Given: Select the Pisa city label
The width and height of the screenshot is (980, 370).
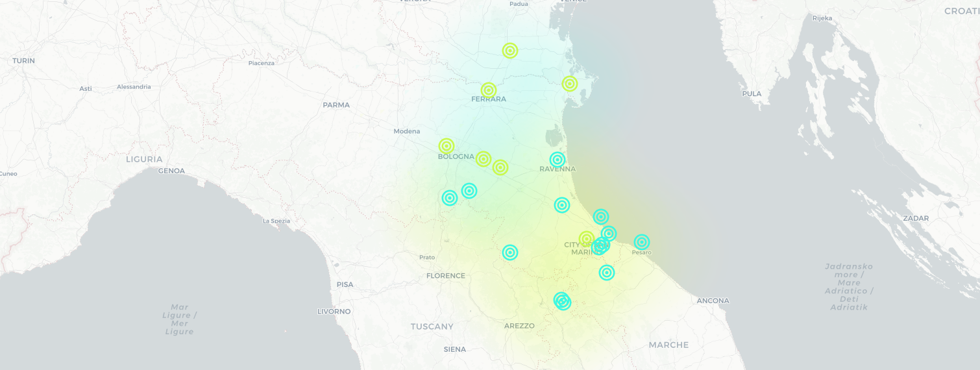Looking at the screenshot, I should (345, 285).
